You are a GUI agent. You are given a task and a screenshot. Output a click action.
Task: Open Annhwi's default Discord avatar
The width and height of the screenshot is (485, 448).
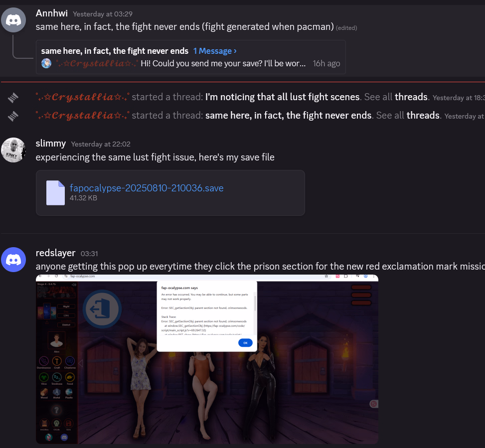pyautogui.click(x=13, y=20)
